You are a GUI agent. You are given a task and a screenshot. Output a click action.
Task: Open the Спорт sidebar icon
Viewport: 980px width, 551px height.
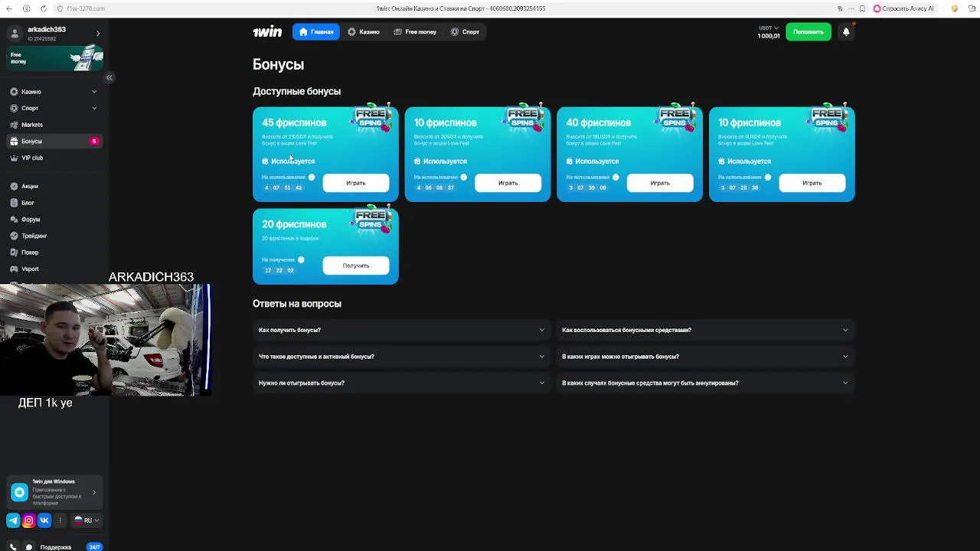[14, 108]
